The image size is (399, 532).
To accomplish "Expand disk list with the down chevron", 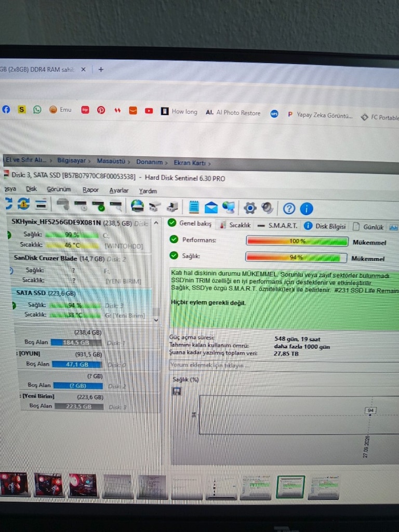I will tap(156, 320).
